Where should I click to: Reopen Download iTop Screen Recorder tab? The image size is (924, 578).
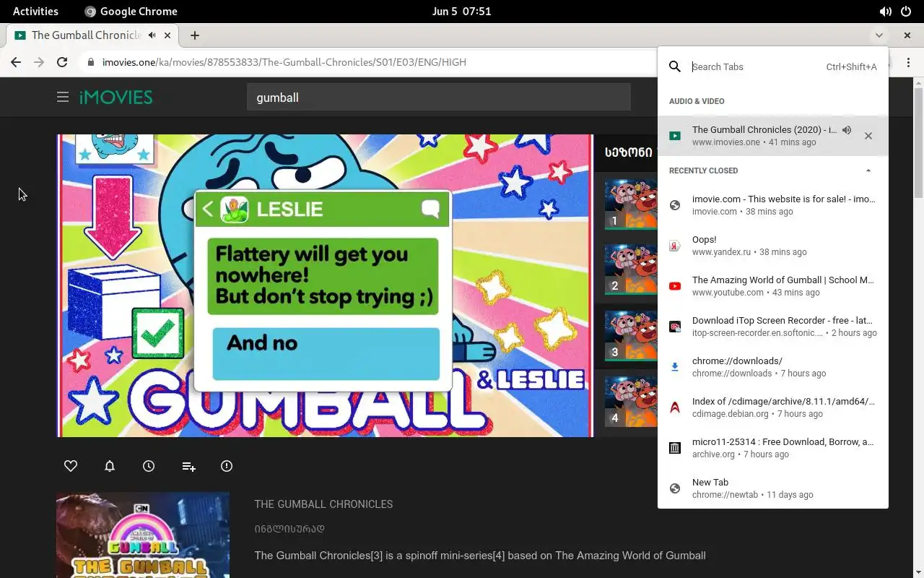(773, 327)
